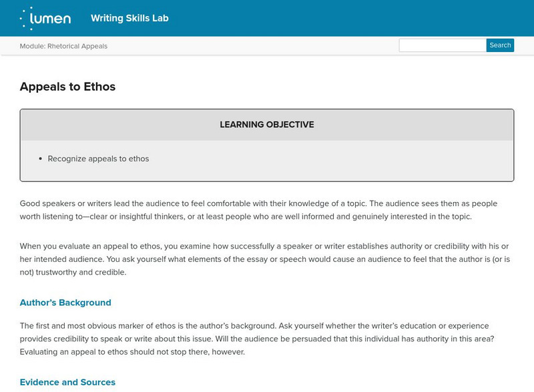Select the Learning Objective box header
Screen dimensions: 534x392
coord(266,125)
